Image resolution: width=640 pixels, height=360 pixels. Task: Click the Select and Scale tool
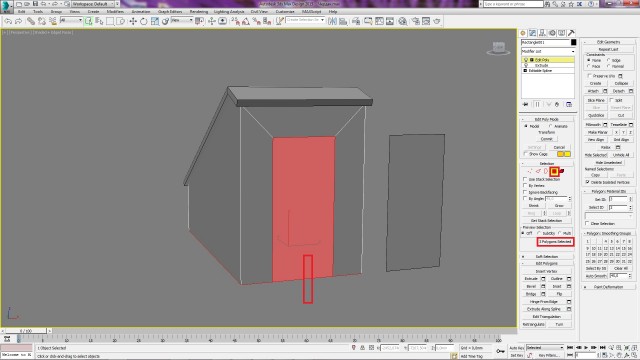tap(155, 21)
